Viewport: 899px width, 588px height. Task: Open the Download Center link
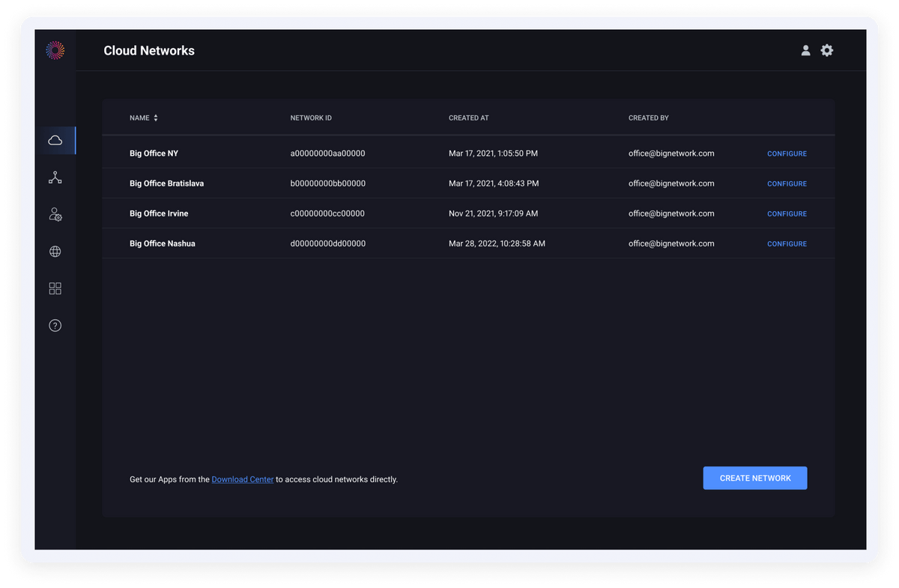242,479
